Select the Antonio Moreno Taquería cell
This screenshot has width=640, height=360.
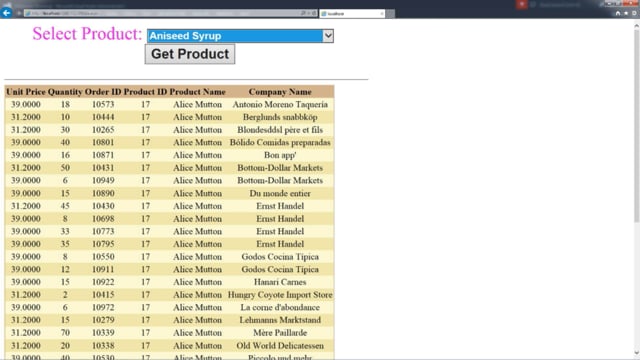pyautogui.click(x=280, y=104)
